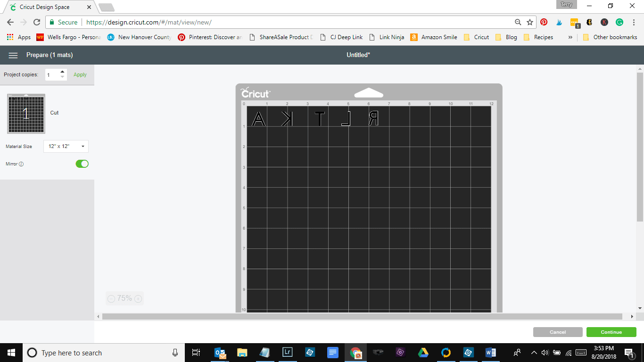Click the Pinterest extension icon

[x=544, y=22]
